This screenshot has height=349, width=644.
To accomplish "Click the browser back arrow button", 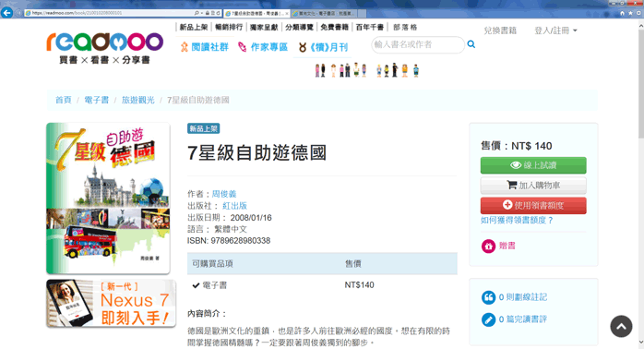I will (7, 13).
